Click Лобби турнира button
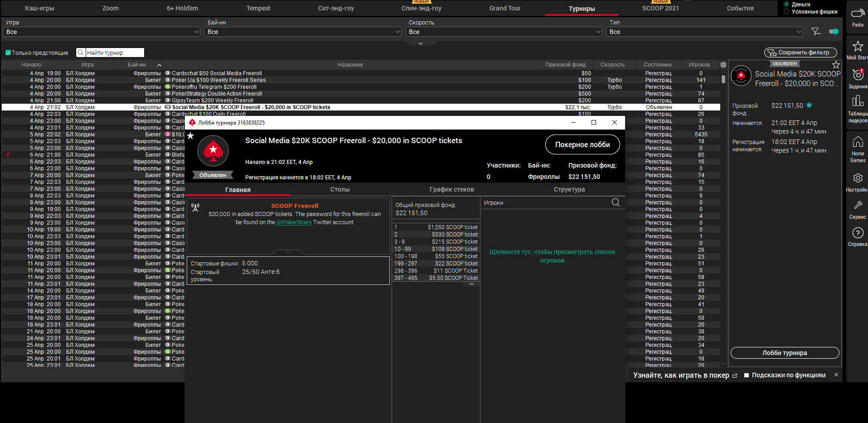 (x=785, y=353)
